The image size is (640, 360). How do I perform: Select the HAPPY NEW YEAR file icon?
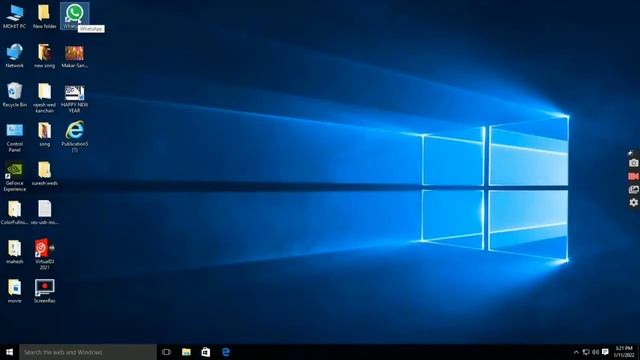coord(74,98)
